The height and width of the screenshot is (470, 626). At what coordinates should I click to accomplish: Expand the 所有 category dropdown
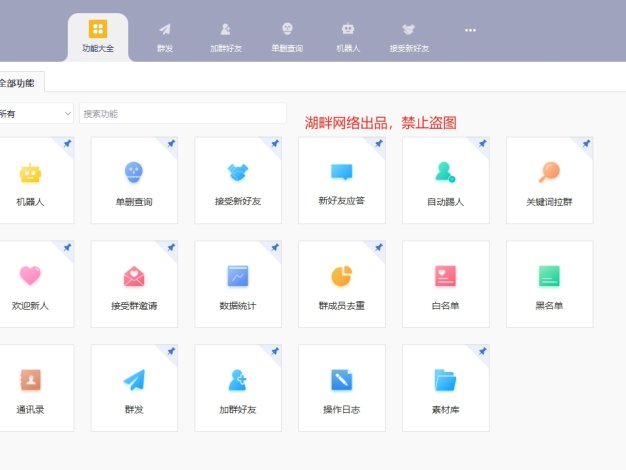coord(36,114)
